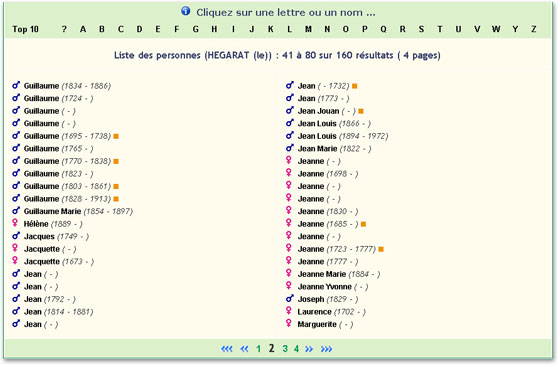Click male icon beside Jean Louis (1866 - )
Viewport: 558px width, 365px height.
[290, 123]
